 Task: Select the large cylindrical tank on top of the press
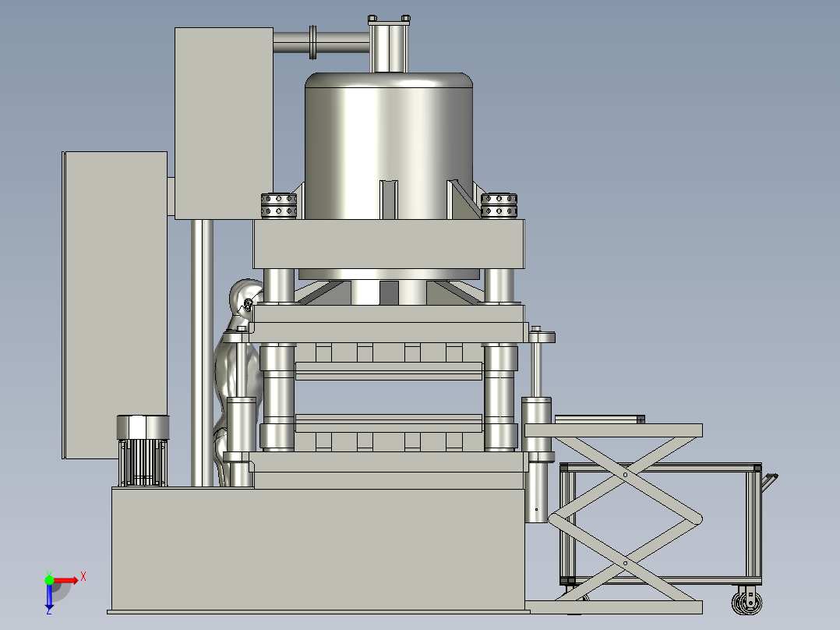pyautogui.click(x=389, y=146)
